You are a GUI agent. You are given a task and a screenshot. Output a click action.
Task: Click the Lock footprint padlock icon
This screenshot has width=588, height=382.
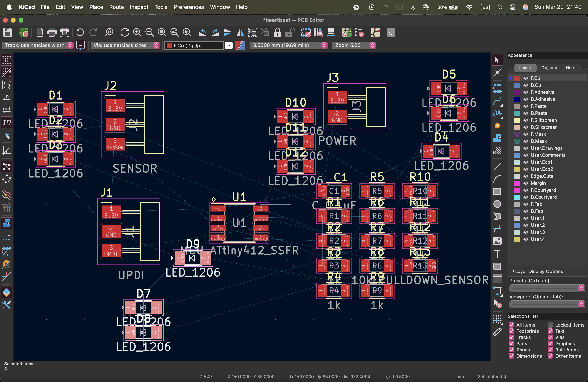(x=278, y=32)
